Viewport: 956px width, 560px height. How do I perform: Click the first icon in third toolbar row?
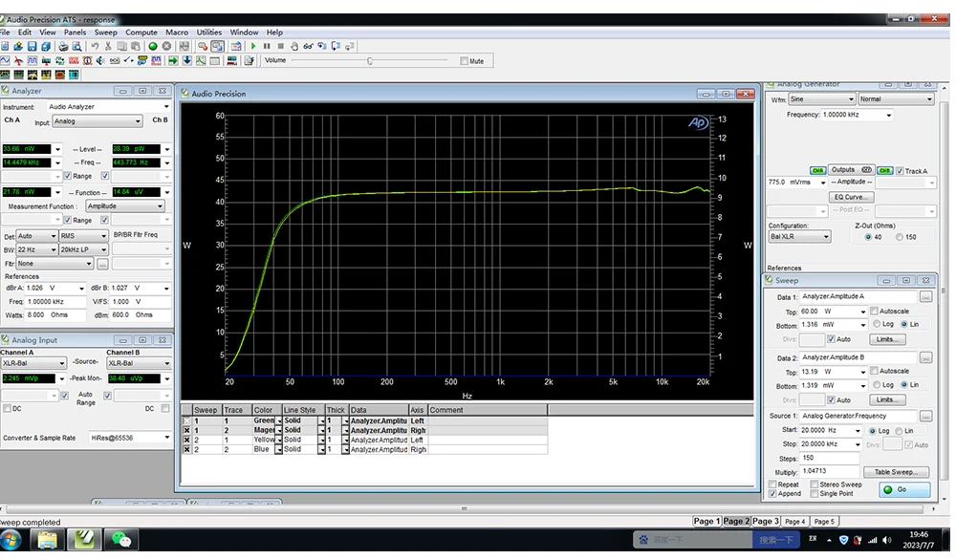click(x=5, y=75)
